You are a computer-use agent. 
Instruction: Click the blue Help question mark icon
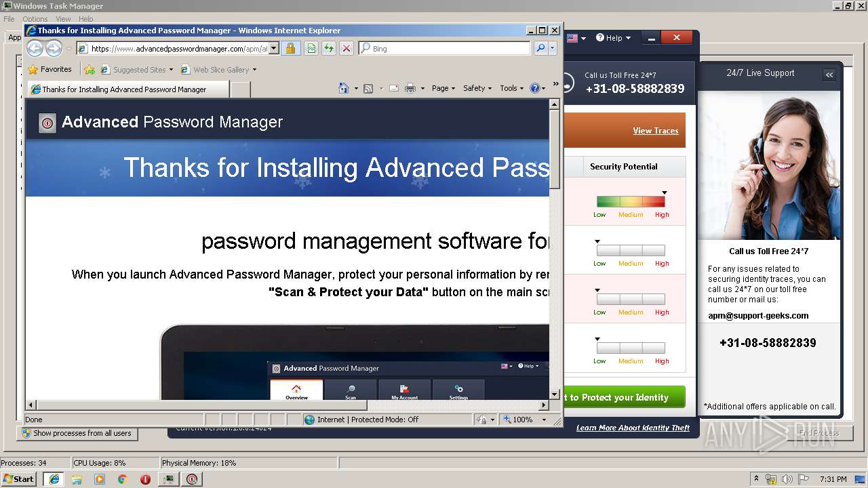534,88
